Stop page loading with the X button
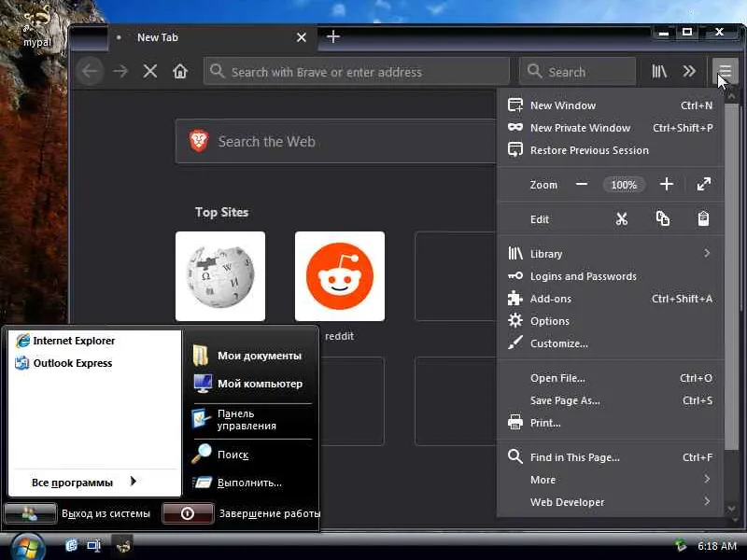 [150, 72]
